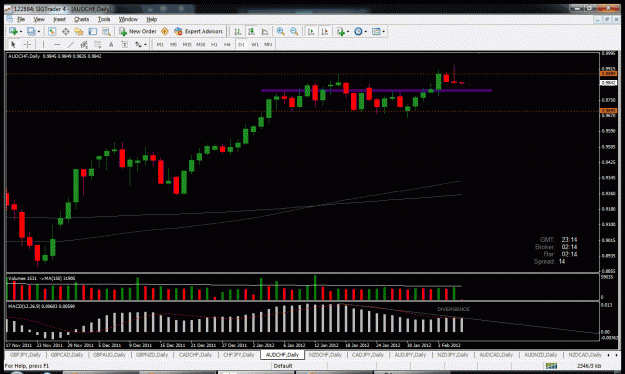Open the File menu
Viewport: 625px width, 374px height.
coord(21,19)
